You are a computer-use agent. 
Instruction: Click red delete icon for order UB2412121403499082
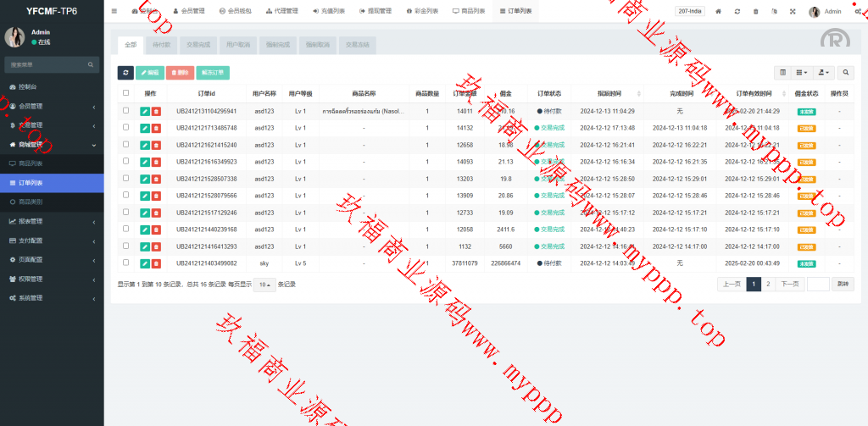[x=156, y=263]
